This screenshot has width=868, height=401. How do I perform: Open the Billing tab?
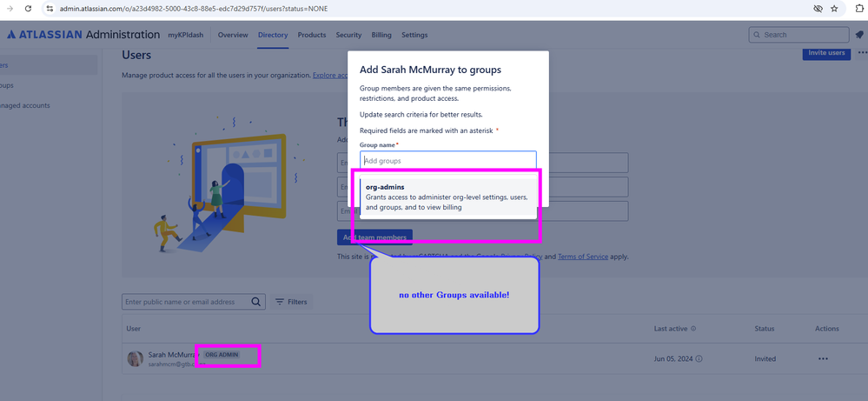(381, 35)
